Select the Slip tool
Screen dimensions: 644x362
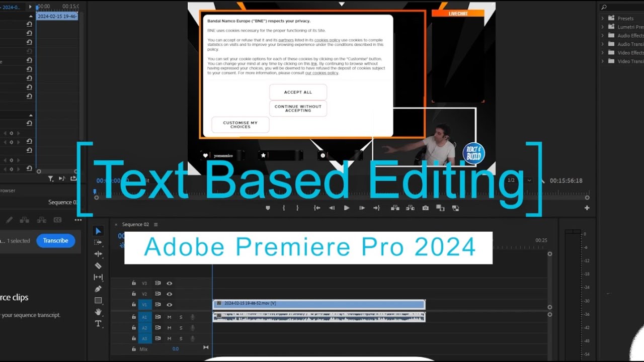point(99,277)
